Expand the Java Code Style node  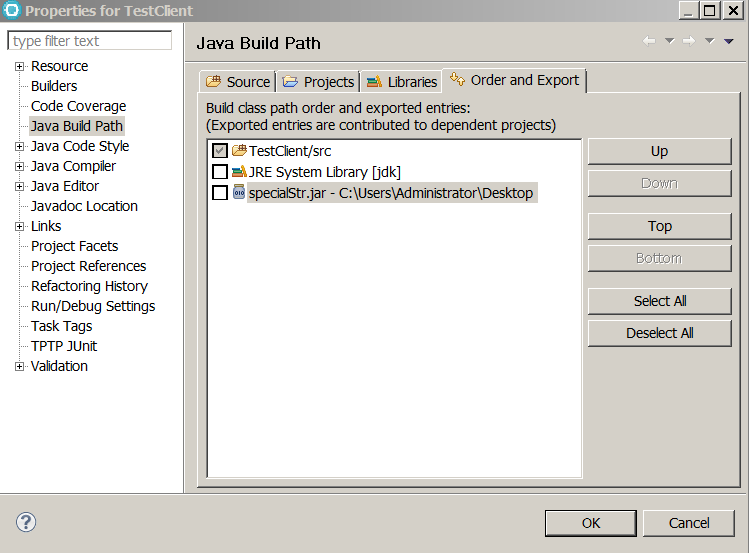coord(19,147)
